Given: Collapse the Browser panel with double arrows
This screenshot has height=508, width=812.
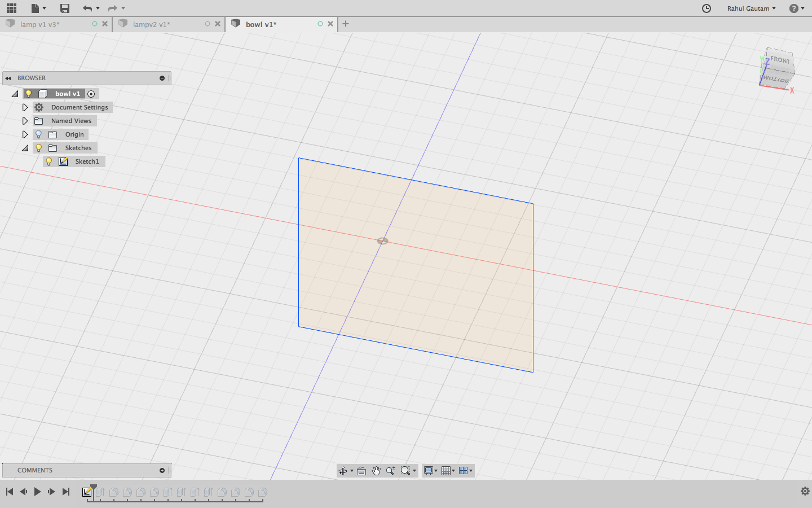Looking at the screenshot, I should (x=8, y=78).
